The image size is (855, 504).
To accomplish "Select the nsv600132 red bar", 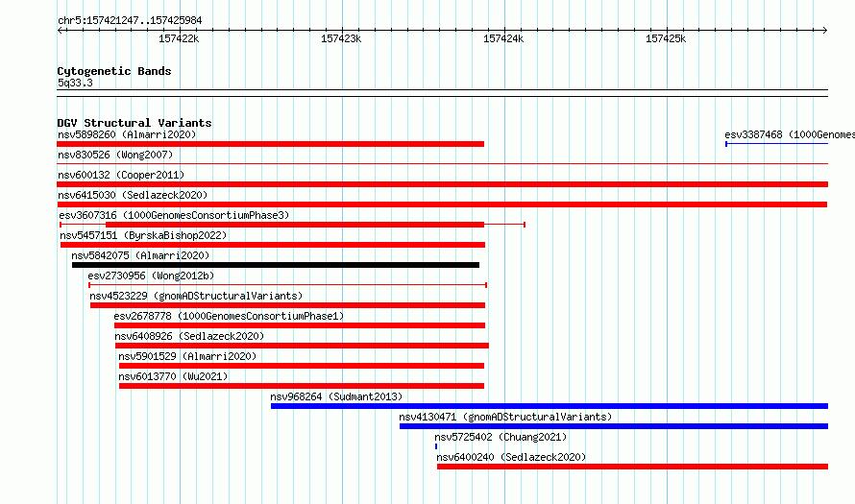I will [442, 184].
